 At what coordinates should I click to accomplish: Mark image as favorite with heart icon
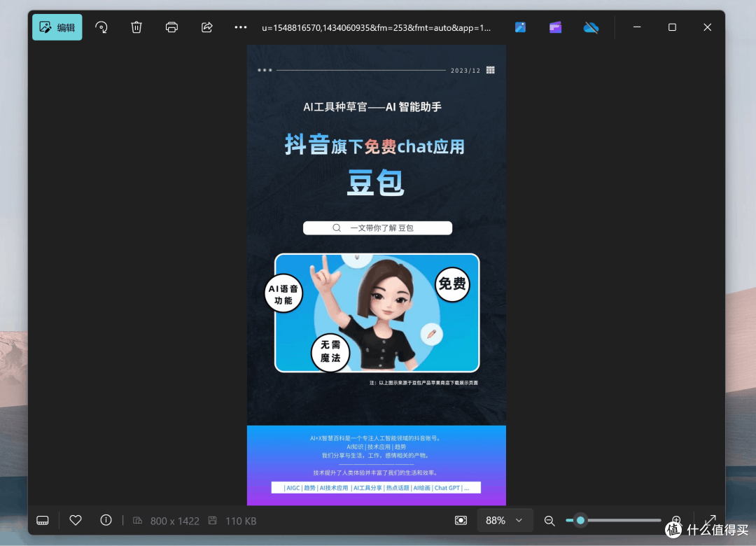tap(76, 520)
